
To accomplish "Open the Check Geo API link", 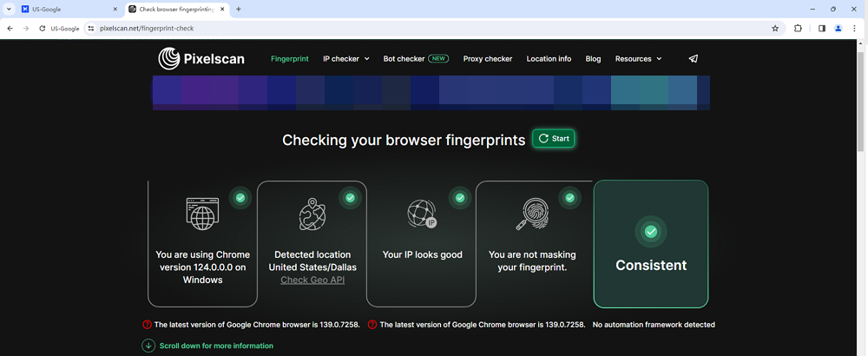I will tap(312, 280).
